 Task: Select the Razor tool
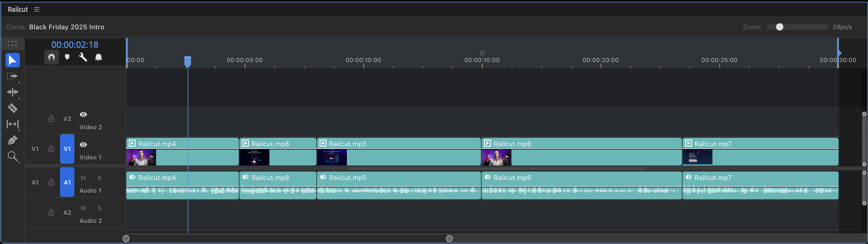[x=13, y=108]
